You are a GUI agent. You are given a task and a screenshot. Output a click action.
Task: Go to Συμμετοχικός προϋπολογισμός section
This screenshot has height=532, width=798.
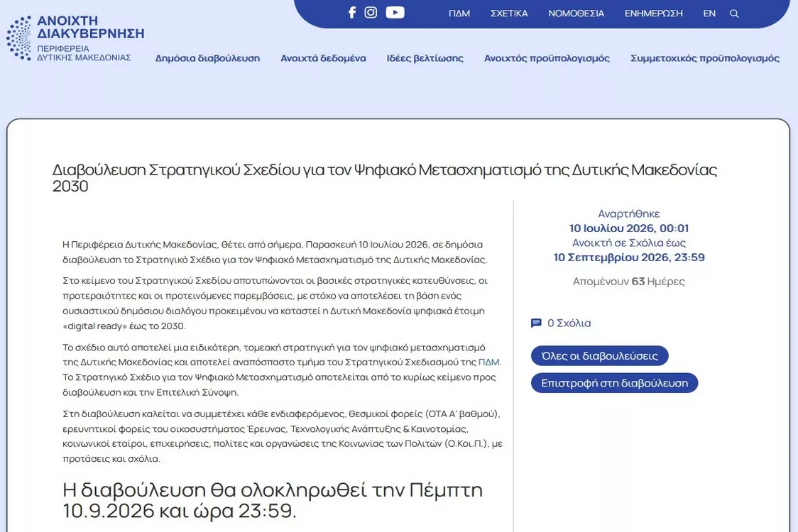click(705, 58)
